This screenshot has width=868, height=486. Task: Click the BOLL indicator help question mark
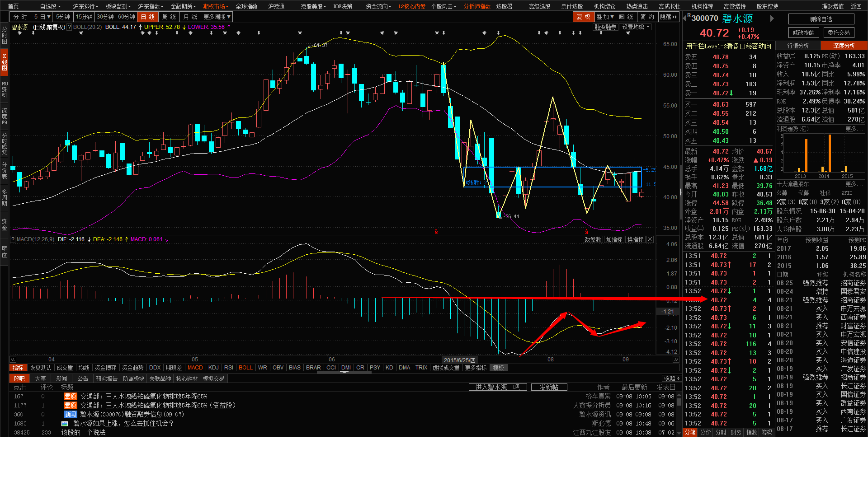coord(69,27)
